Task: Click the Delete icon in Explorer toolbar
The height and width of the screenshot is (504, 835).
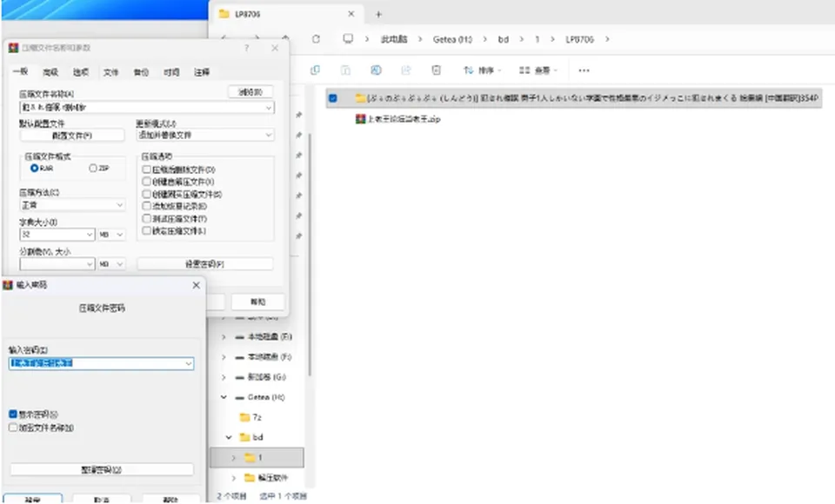Action: tap(436, 70)
